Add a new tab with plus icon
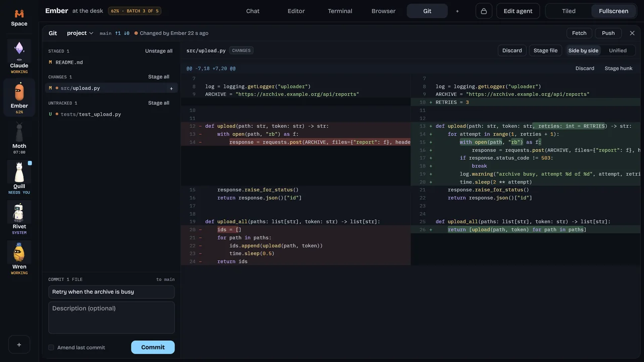Screen dimensions: 644x362 pos(457,11)
